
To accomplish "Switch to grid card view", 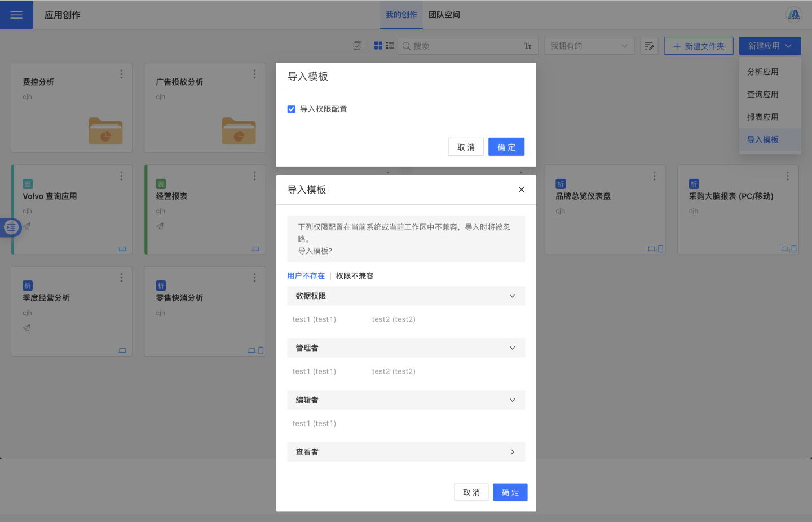I will [x=378, y=46].
